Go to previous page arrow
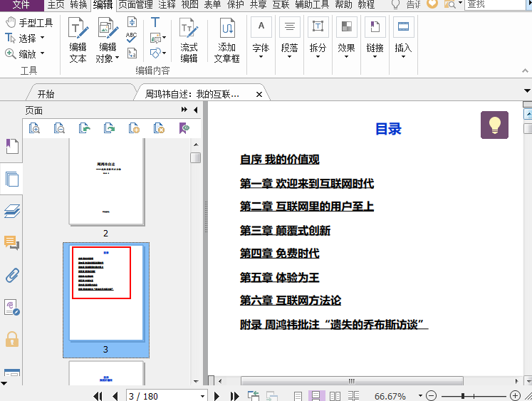Screen dimensions: 532x401 coord(115,396)
